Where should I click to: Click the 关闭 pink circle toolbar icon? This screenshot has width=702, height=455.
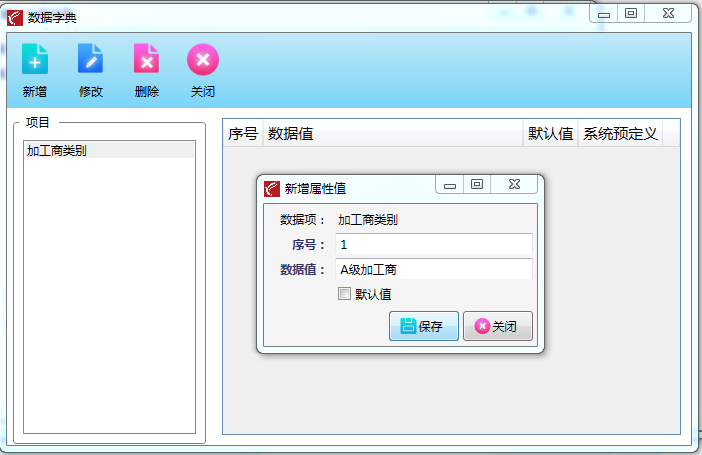pyautogui.click(x=203, y=59)
